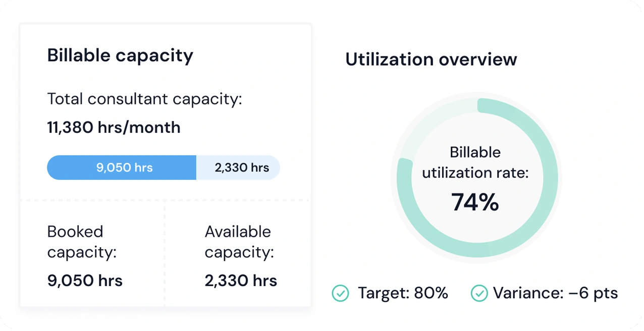Screen dimensions: 644x331
Task: Click the "Billable utilization rate:" label
Action: tap(475, 162)
